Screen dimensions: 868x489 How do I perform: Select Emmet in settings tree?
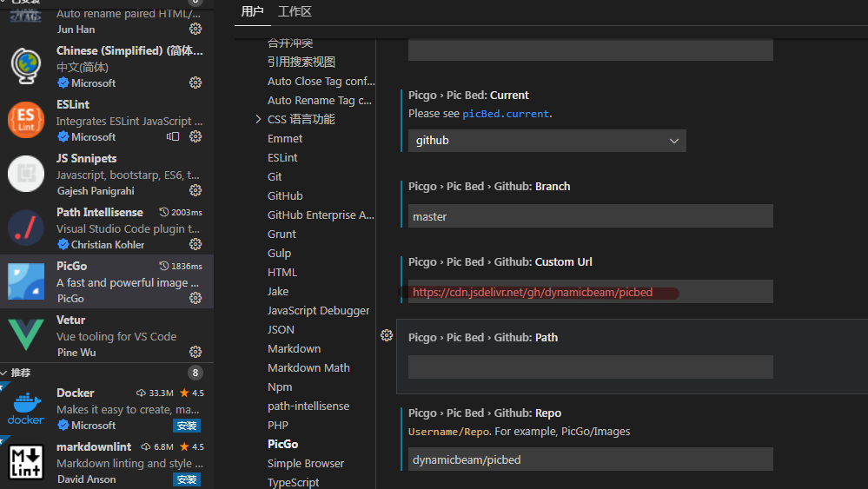[285, 138]
